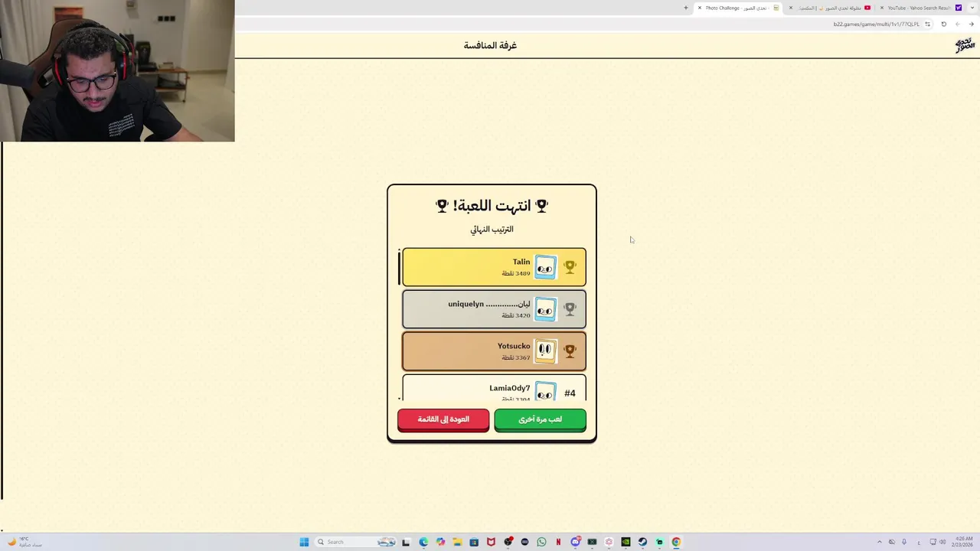
Task: Select Talin's first place row
Action: [494, 267]
